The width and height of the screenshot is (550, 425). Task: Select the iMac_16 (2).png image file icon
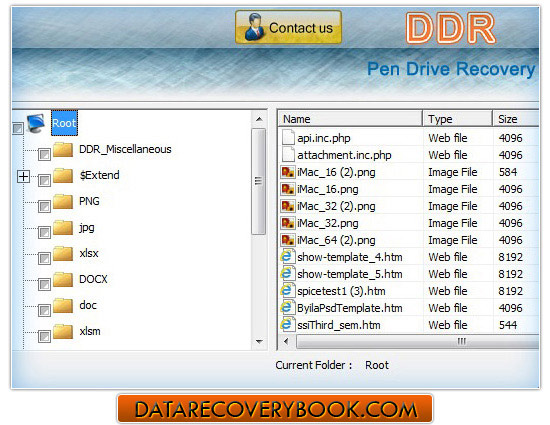click(x=288, y=172)
